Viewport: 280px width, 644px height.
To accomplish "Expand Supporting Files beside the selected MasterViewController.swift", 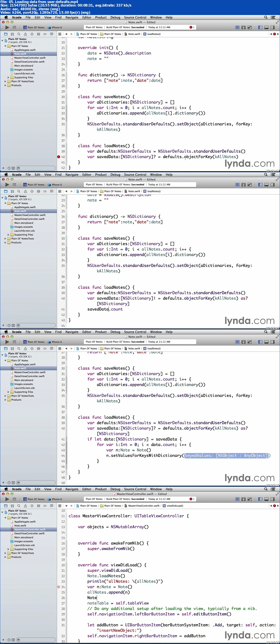I will [x=9, y=549].
